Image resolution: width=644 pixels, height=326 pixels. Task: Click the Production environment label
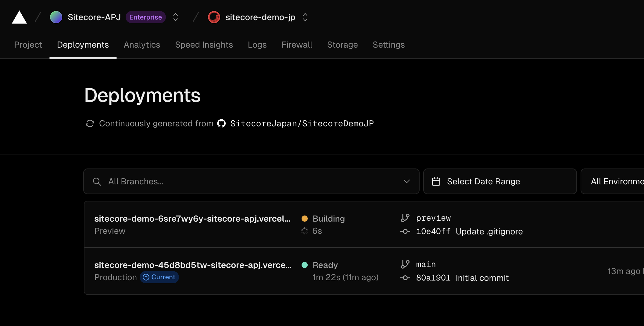coord(116,277)
